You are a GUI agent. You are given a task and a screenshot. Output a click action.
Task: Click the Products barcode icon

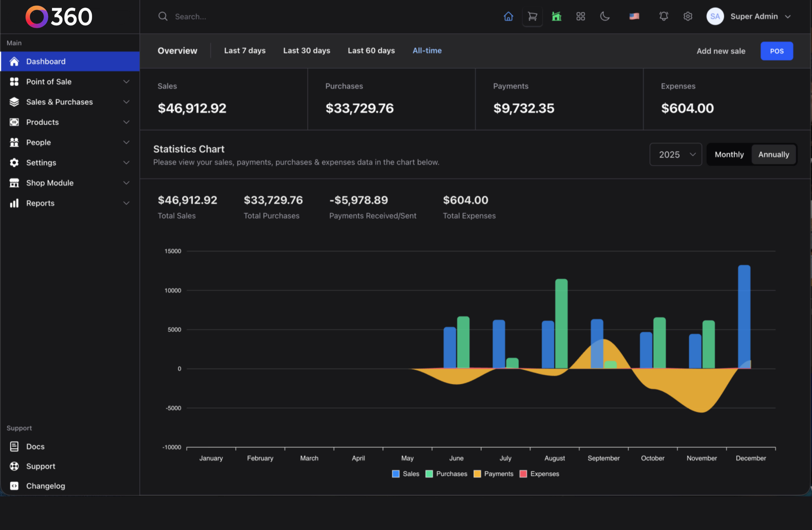tap(14, 122)
